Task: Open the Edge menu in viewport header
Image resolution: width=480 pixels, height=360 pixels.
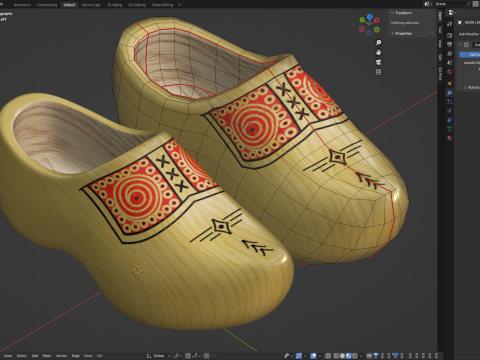Action: pyautogui.click(x=76, y=356)
